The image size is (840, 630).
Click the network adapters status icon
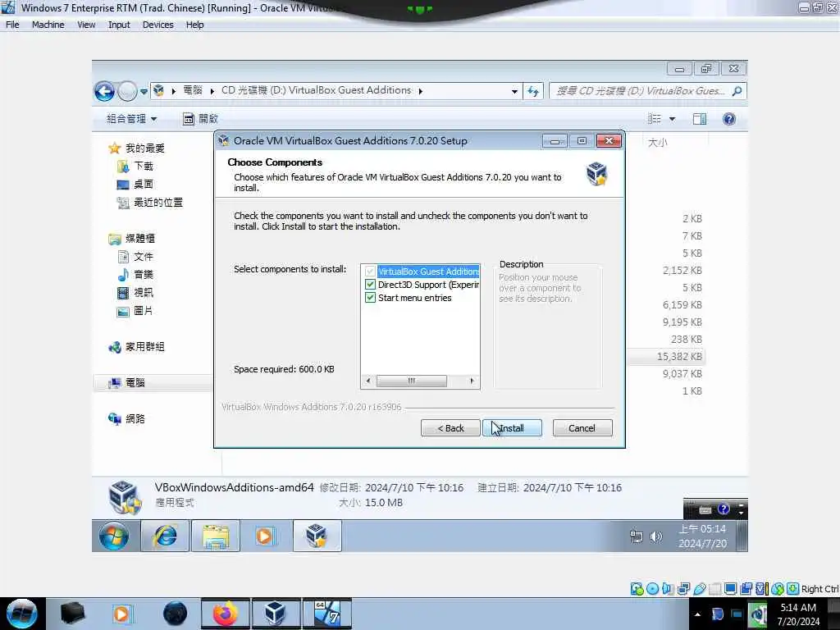[683, 589]
